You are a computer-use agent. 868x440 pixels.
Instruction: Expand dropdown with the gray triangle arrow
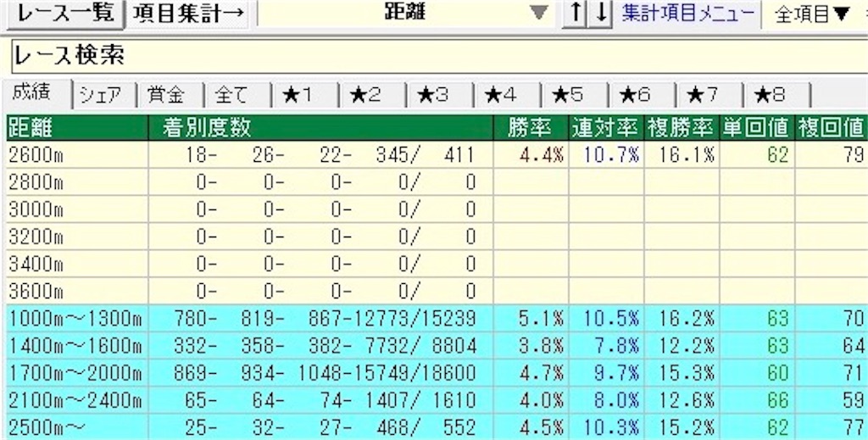[538, 14]
